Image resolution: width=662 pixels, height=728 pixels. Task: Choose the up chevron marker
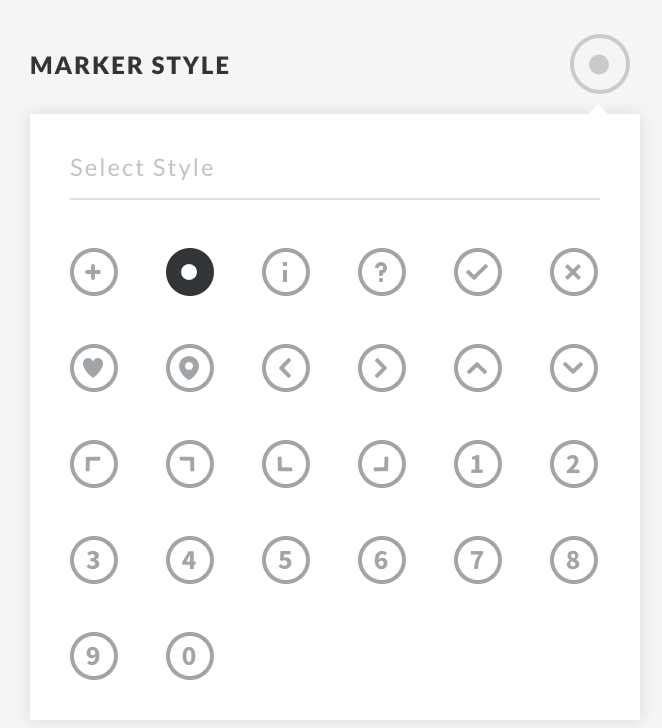[x=478, y=368]
